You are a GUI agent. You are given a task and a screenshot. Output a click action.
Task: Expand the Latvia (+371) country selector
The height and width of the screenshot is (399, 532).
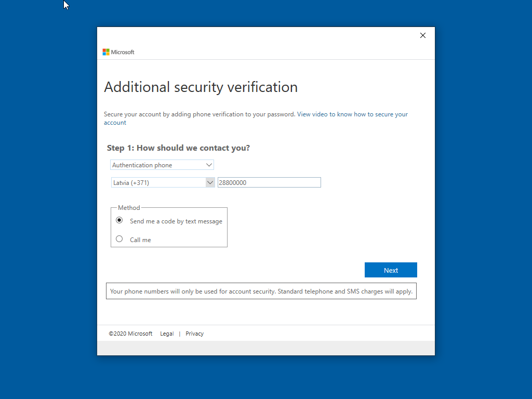(x=158, y=182)
